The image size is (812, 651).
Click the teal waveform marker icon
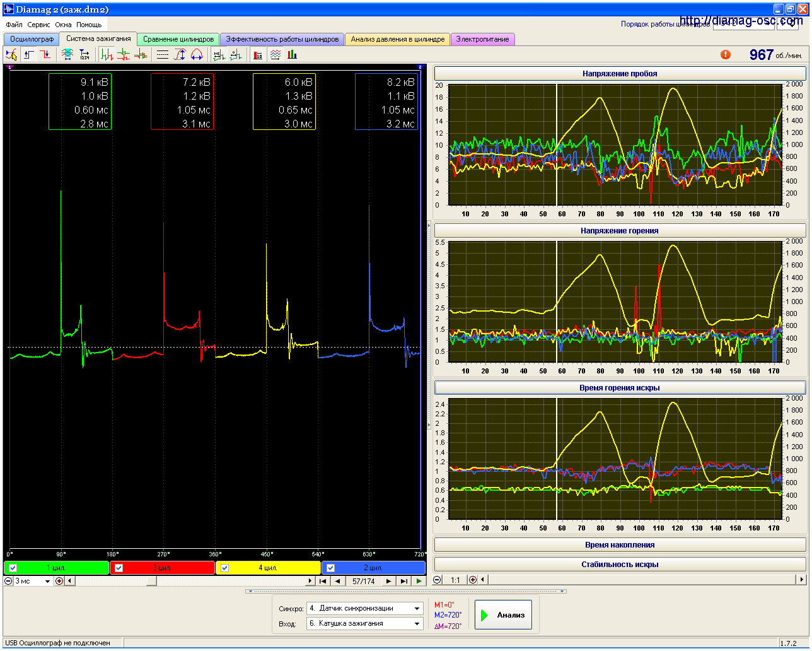[x=236, y=55]
